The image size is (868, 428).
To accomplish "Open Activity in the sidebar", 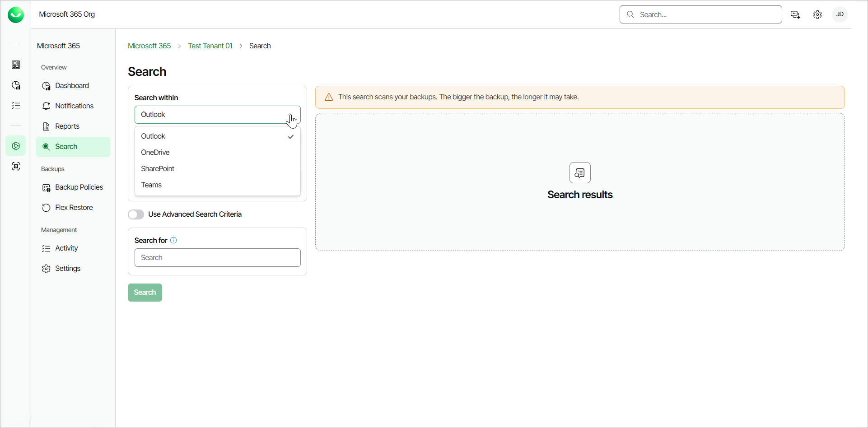I will click(73, 248).
